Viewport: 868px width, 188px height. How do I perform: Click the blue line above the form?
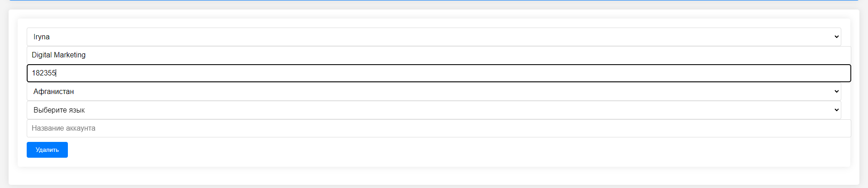point(434,0)
